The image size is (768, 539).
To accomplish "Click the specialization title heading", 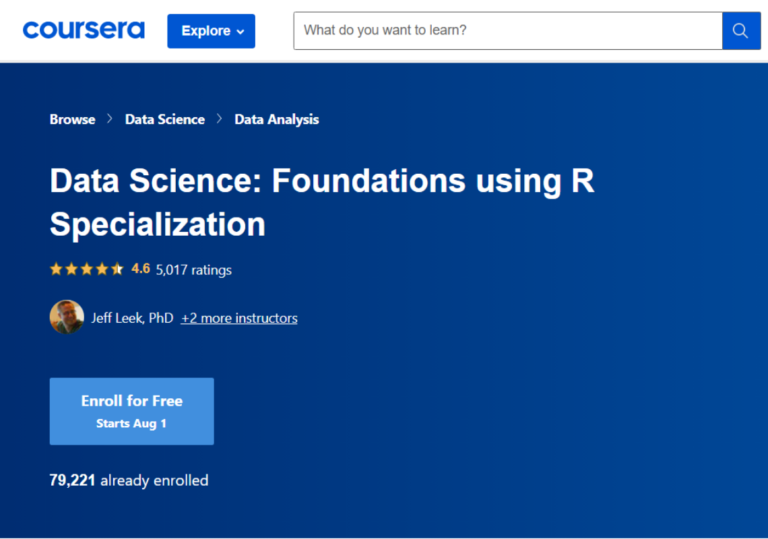I will pyautogui.click(x=322, y=202).
